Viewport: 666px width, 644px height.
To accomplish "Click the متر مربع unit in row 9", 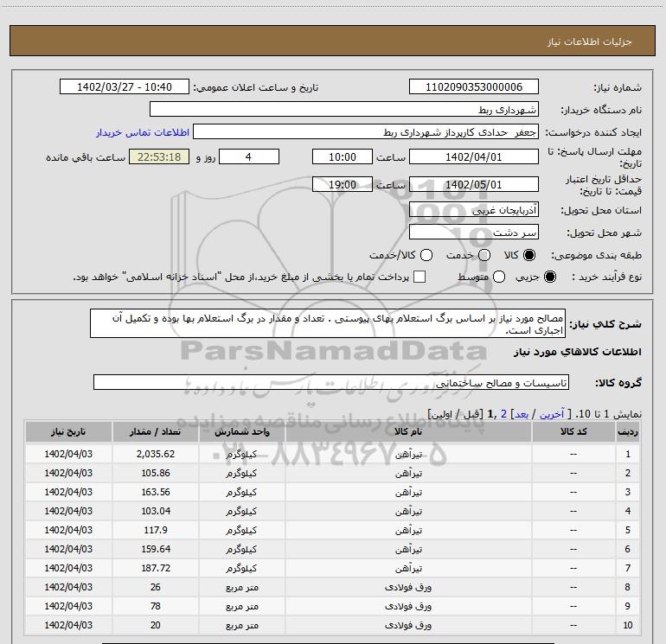I will click(241, 606).
